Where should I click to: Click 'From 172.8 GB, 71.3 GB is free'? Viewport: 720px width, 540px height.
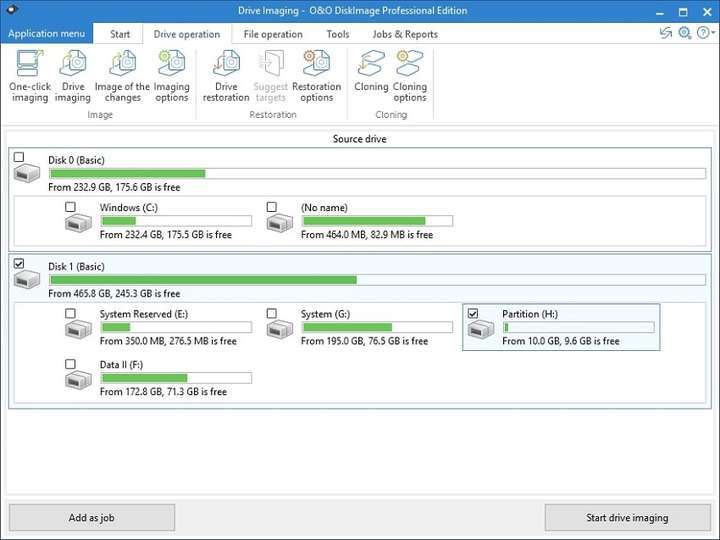[x=163, y=392]
